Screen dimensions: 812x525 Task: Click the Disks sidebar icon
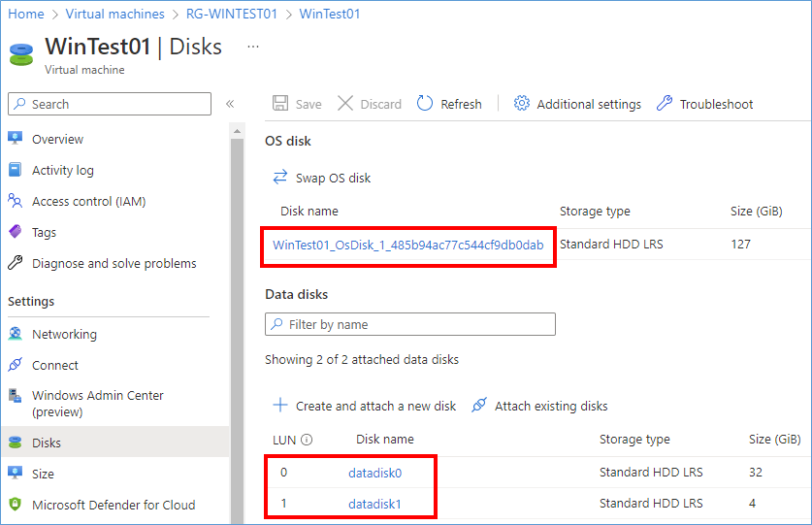[15, 443]
